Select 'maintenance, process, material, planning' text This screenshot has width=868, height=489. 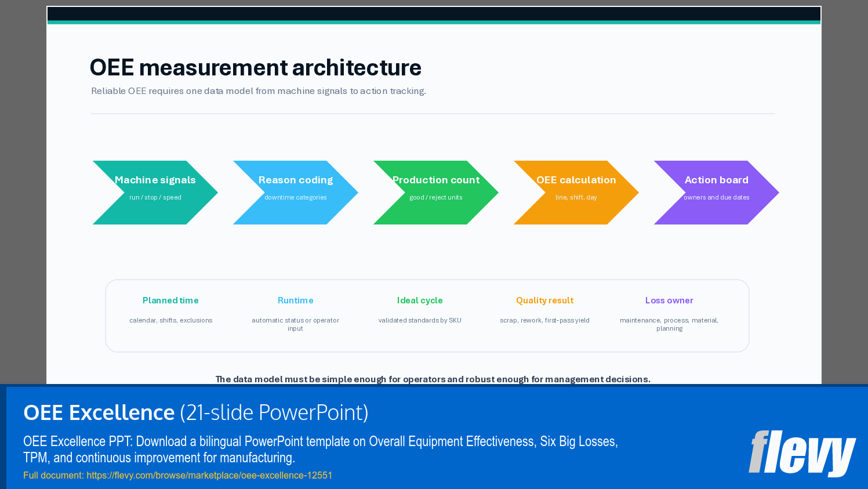tap(669, 324)
